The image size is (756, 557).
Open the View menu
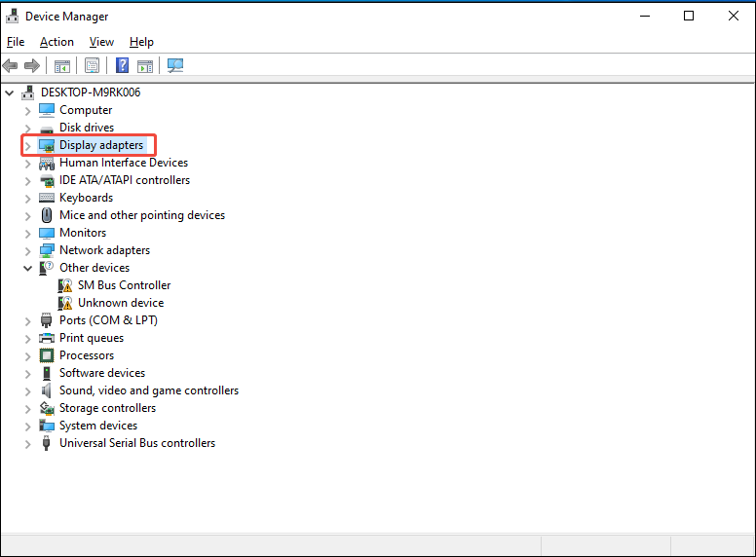101,42
